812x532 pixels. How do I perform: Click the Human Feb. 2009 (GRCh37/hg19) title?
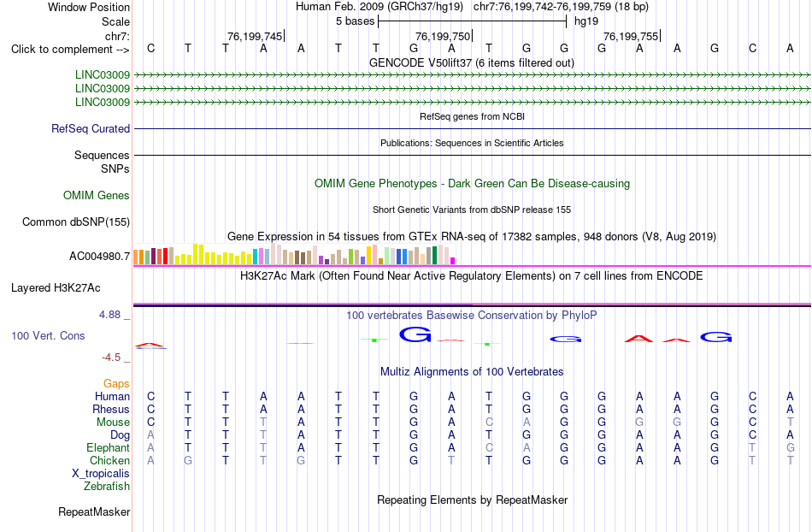point(380,7)
